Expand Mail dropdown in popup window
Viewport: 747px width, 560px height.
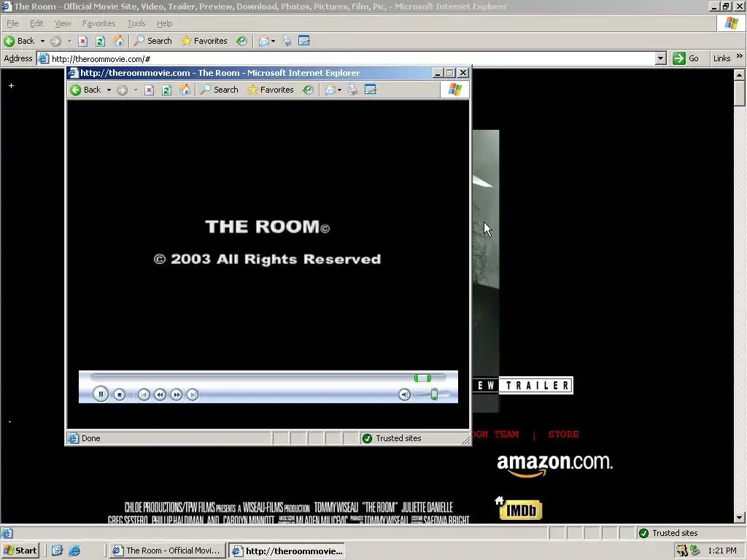(x=339, y=90)
